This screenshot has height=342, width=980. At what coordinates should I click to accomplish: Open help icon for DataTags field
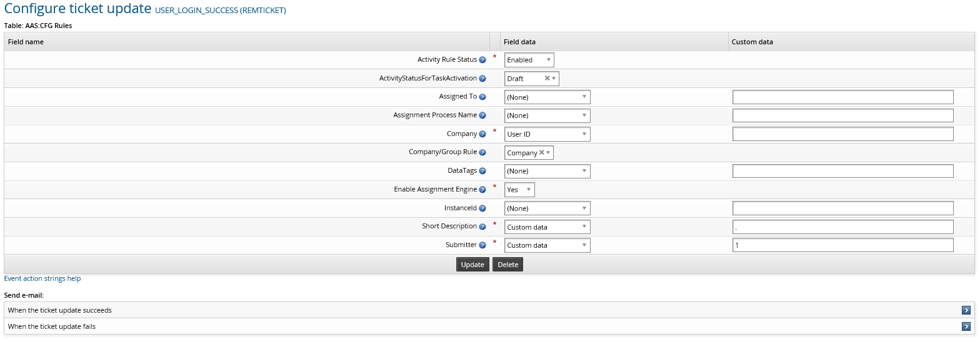482,171
